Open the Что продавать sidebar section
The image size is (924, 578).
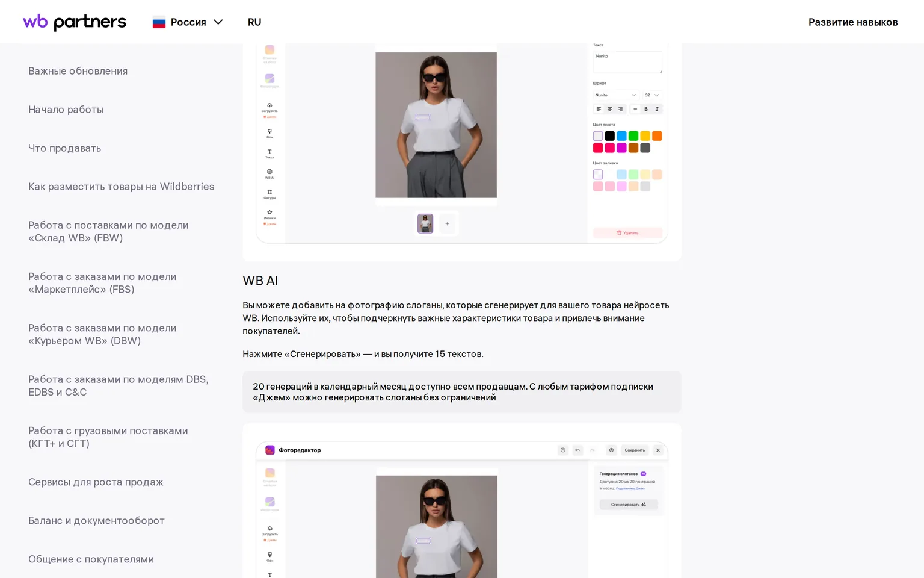[x=64, y=148]
